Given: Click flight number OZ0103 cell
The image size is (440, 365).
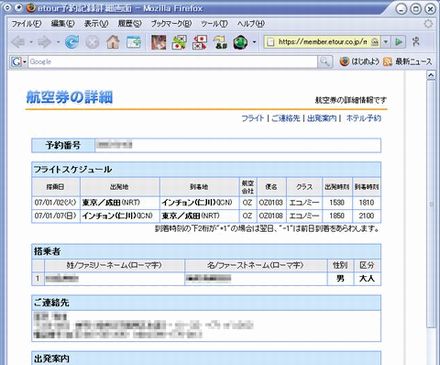Looking at the screenshot, I should pos(271,202).
